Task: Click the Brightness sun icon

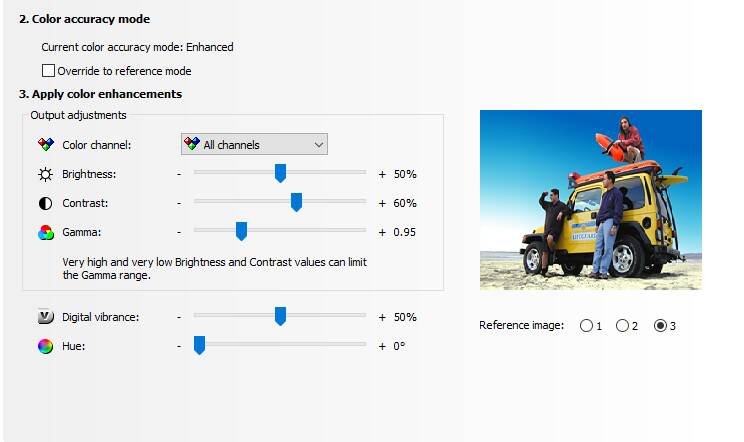Action: (45, 174)
